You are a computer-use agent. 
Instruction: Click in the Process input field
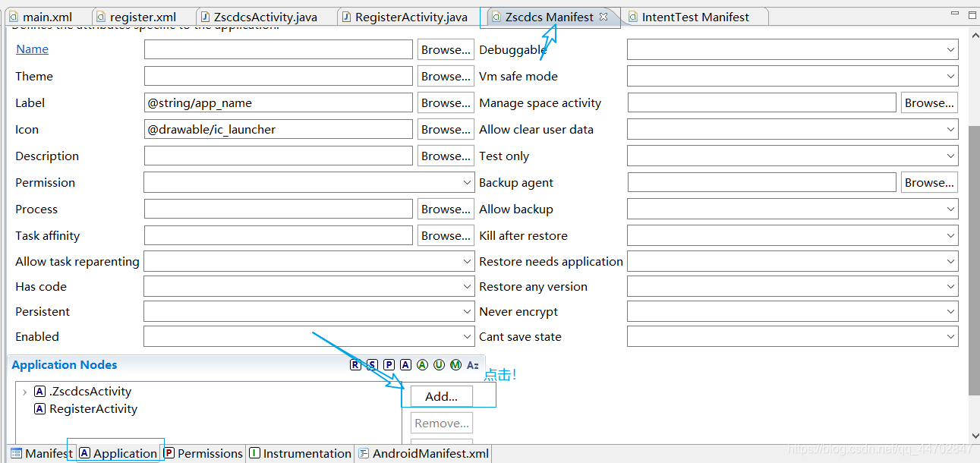pyautogui.click(x=279, y=209)
